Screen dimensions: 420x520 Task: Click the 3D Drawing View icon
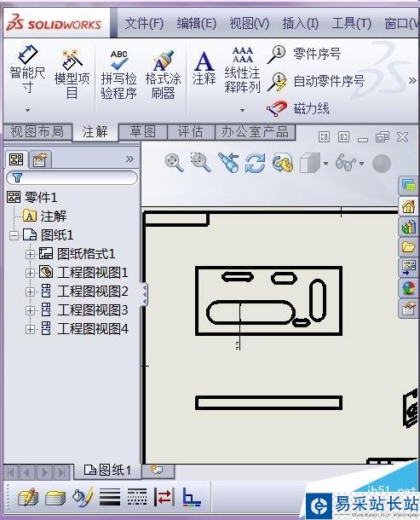pyautogui.click(x=283, y=163)
